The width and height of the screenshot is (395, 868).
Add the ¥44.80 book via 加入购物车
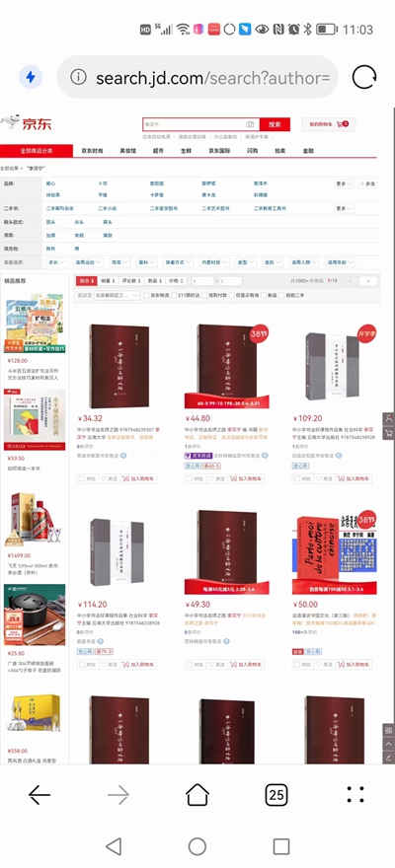pyautogui.click(x=247, y=478)
